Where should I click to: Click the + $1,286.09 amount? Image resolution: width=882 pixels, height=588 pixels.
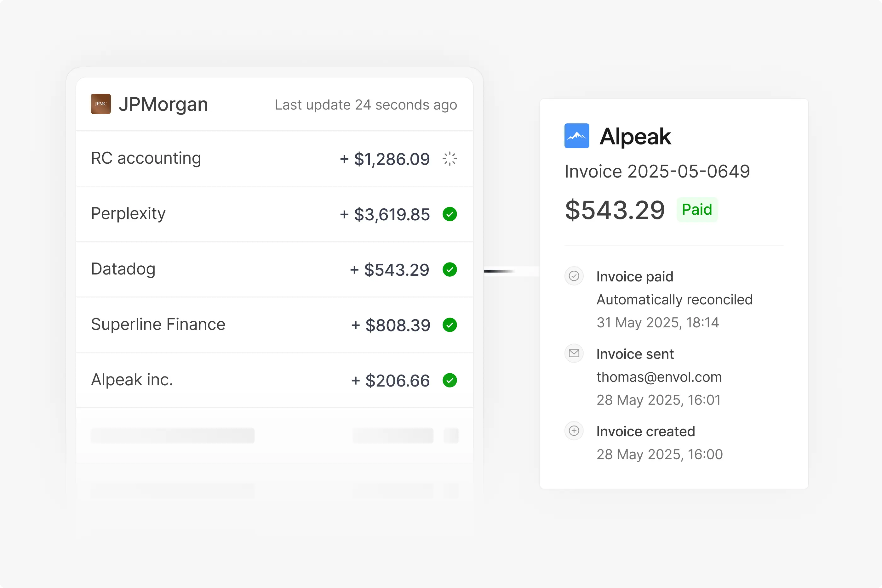(x=385, y=159)
